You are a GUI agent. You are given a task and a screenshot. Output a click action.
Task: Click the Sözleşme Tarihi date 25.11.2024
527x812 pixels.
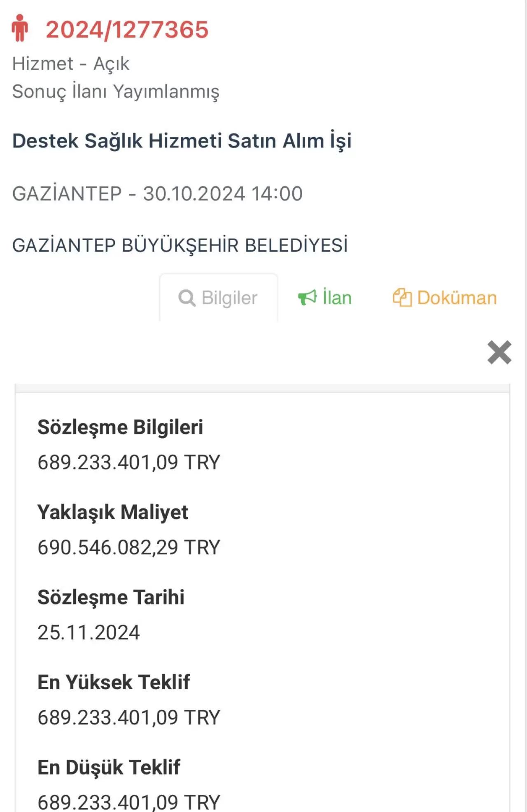coord(89,632)
